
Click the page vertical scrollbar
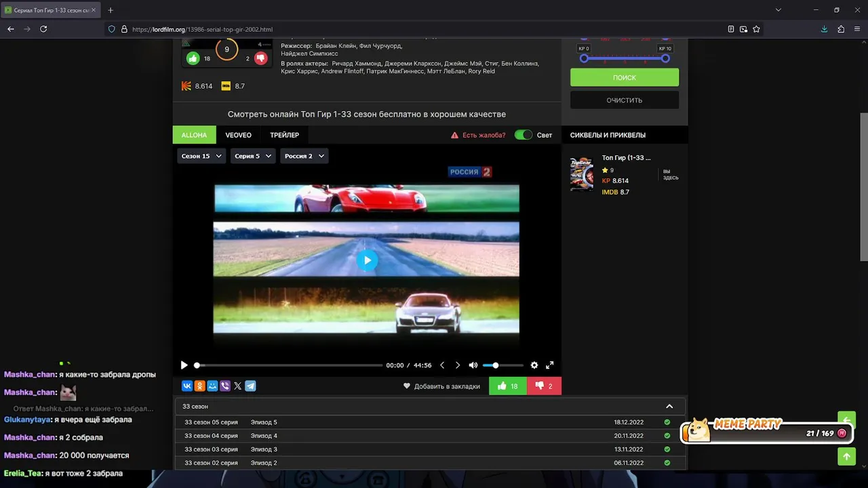[864, 186]
